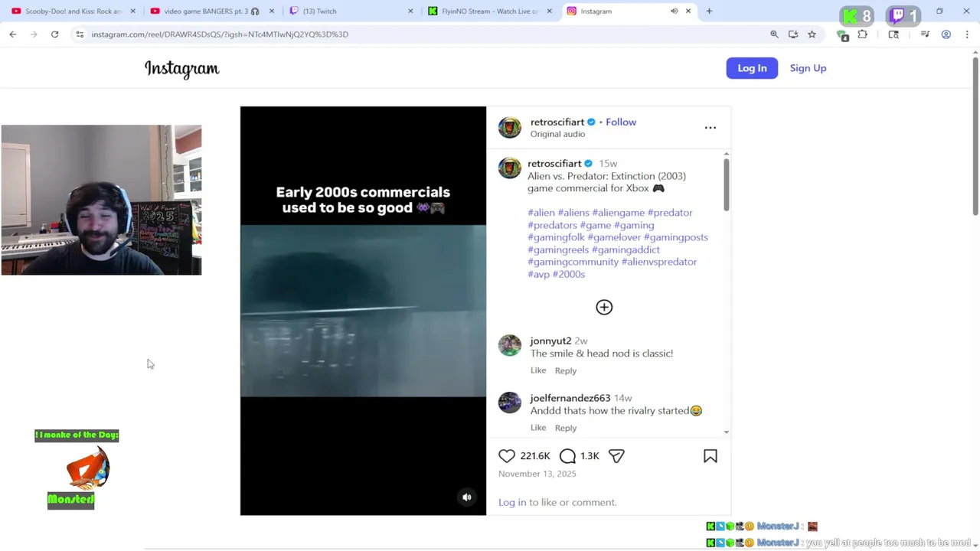The height and width of the screenshot is (551, 980).
Task: Open the three-dot more options menu
Action: click(x=710, y=128)
